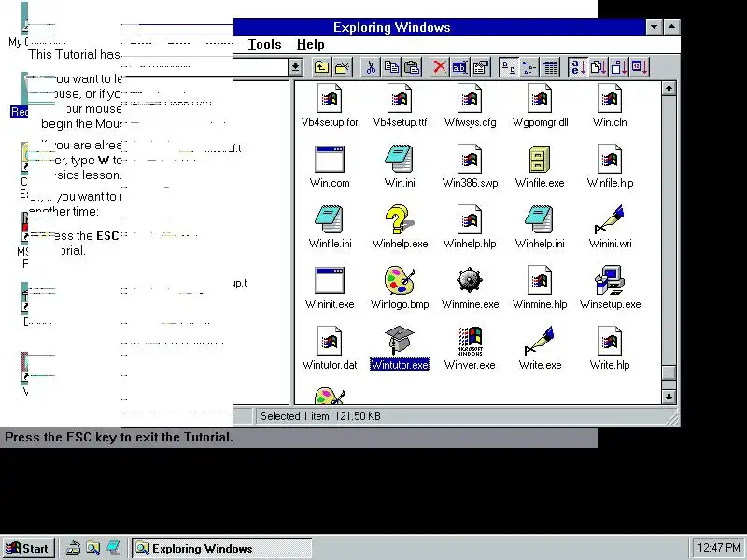Select the Winmine.exe minesweeper icon

click(x=470, y=288)
